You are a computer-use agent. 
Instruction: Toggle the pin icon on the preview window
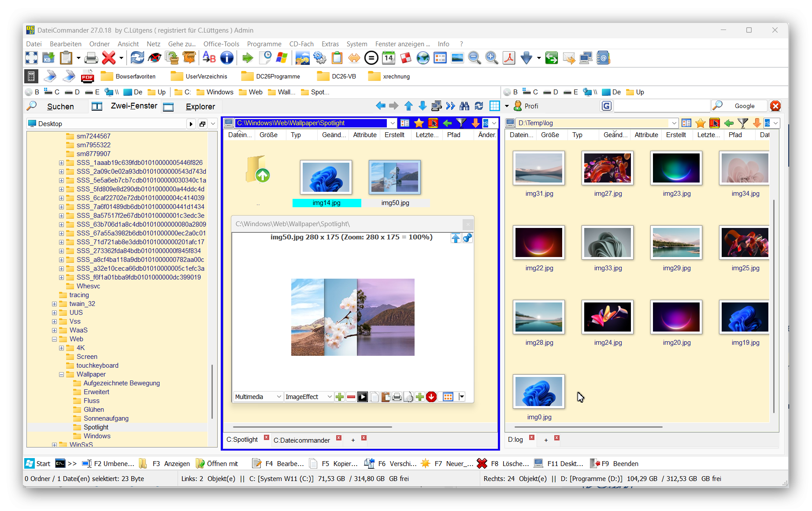(467, 238)
